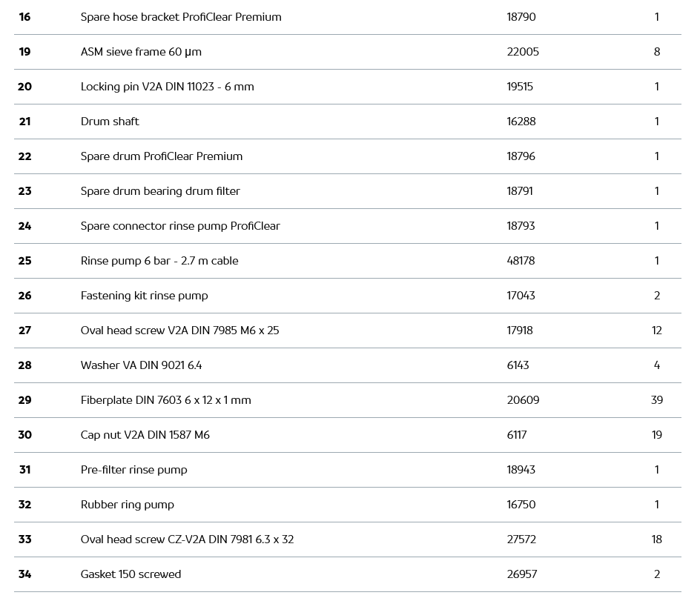Click the Spare hose bracket ProfiClear Premium entry

tap(181, 17)
